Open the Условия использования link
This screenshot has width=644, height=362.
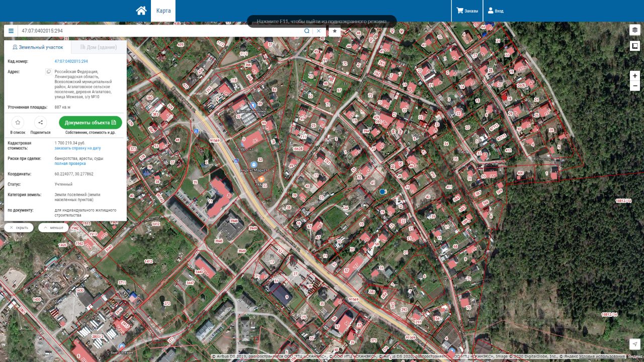[x=602, y=356]
